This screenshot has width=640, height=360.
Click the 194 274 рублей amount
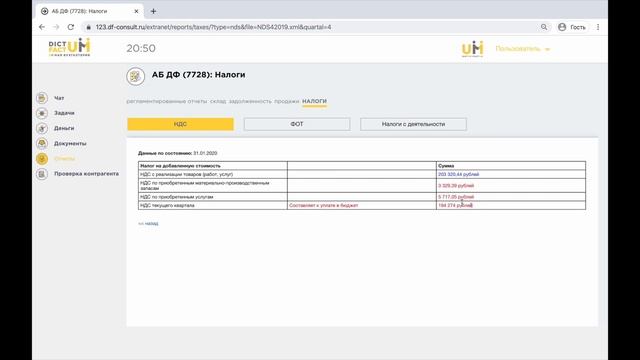(x=455, y=206)
